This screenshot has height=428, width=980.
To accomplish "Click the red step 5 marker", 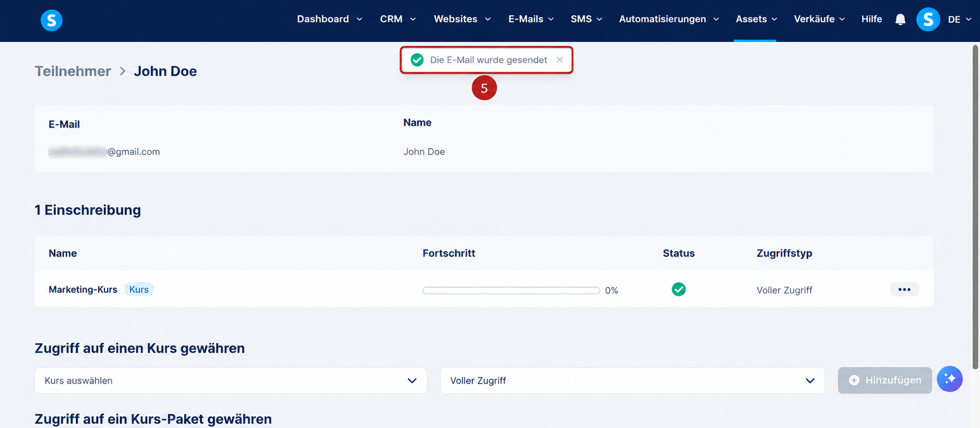I will tap(484, 88).
